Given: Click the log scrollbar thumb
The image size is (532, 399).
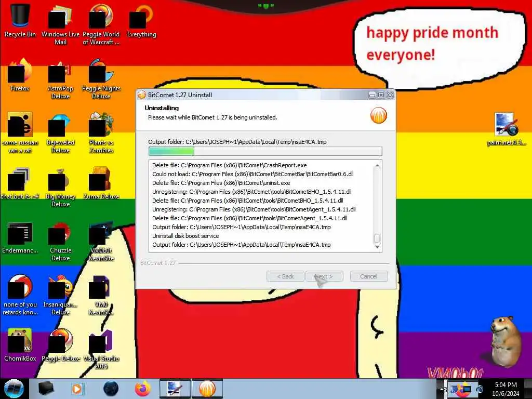Looking at the screenshot, I should tap(377, 239).
